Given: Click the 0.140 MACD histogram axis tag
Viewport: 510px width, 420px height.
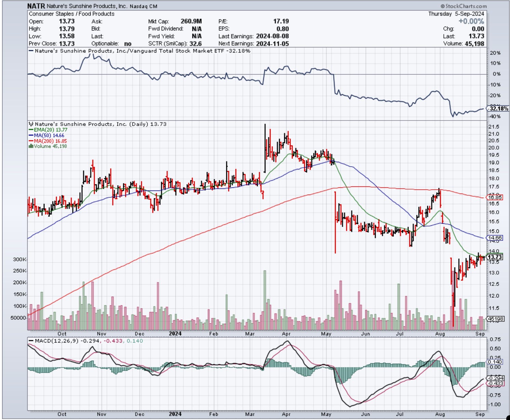Looking at the screenshot, I should pos(495,362).
